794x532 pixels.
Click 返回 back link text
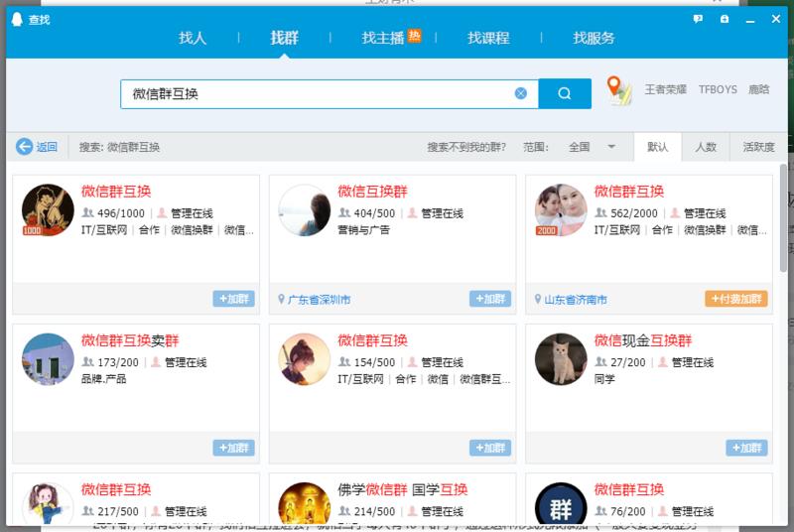tap(47, 147)
